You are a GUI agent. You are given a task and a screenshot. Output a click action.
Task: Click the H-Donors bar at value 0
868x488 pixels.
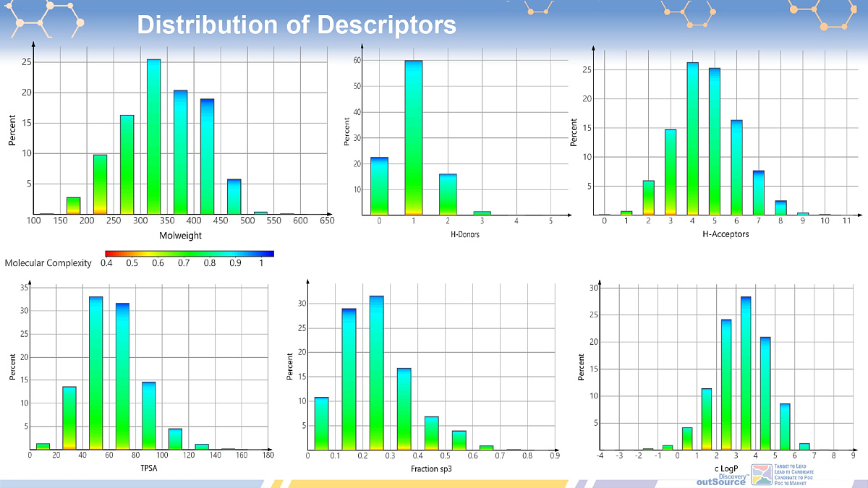point(379,187)
